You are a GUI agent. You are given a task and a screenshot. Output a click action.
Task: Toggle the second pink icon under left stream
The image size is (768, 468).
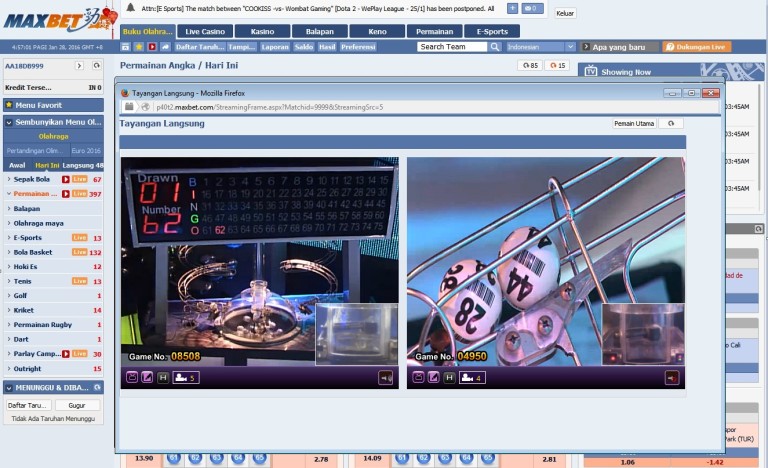tap(147, 377)
